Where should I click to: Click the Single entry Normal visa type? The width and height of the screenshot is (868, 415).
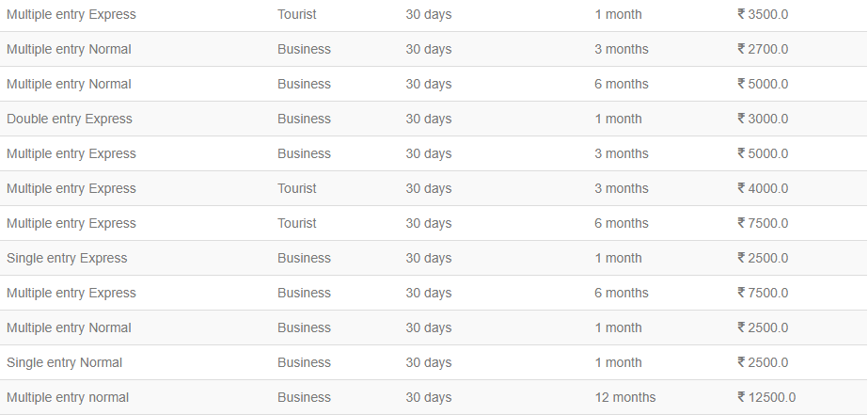coord(64,363)
